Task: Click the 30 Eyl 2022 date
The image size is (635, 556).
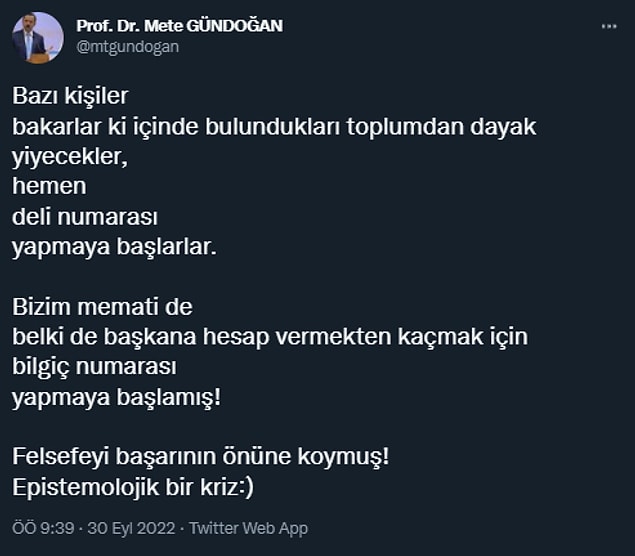Action: pyautogui.click(x=131, y=528)
